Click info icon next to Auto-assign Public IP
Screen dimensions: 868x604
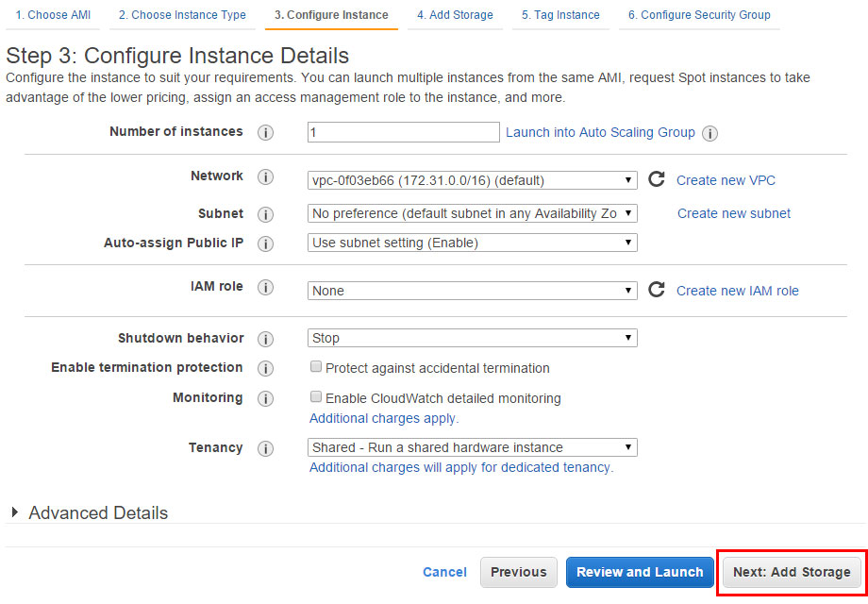coord(265,243)
